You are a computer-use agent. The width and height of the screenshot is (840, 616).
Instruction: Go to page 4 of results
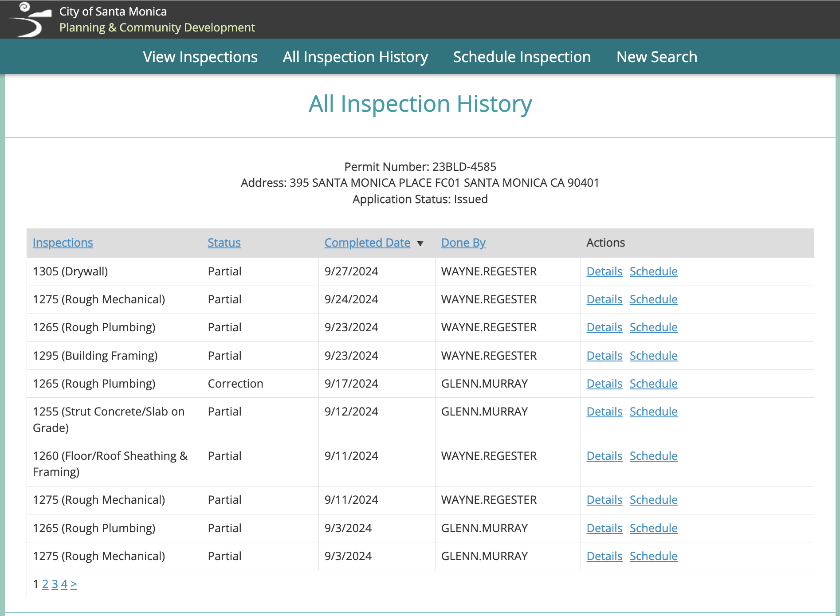pos(64,584)
